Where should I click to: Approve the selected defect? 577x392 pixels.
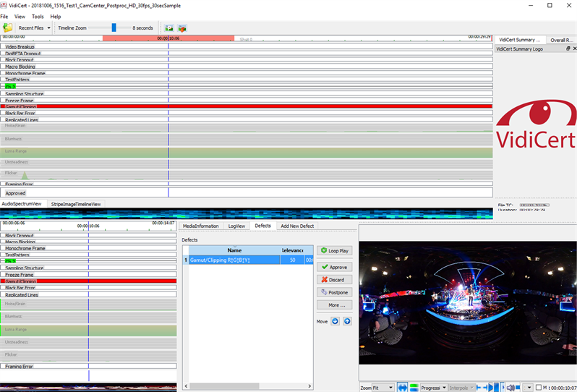[334, 267]
